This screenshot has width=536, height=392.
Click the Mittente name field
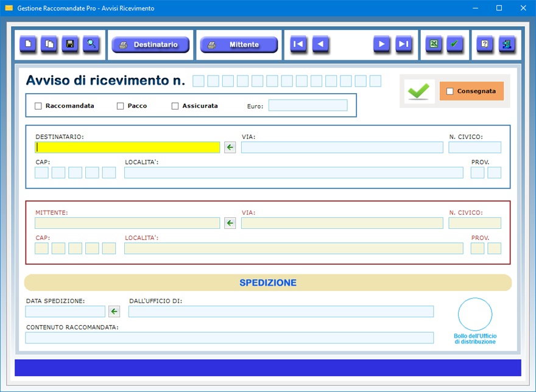tap(127, 223)
